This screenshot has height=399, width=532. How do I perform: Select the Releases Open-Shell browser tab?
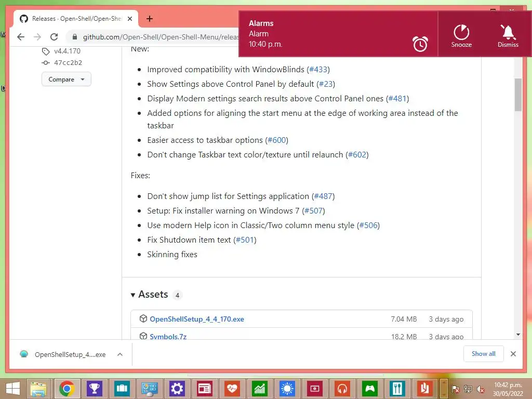pyautogui.click(x=76, y=19)
